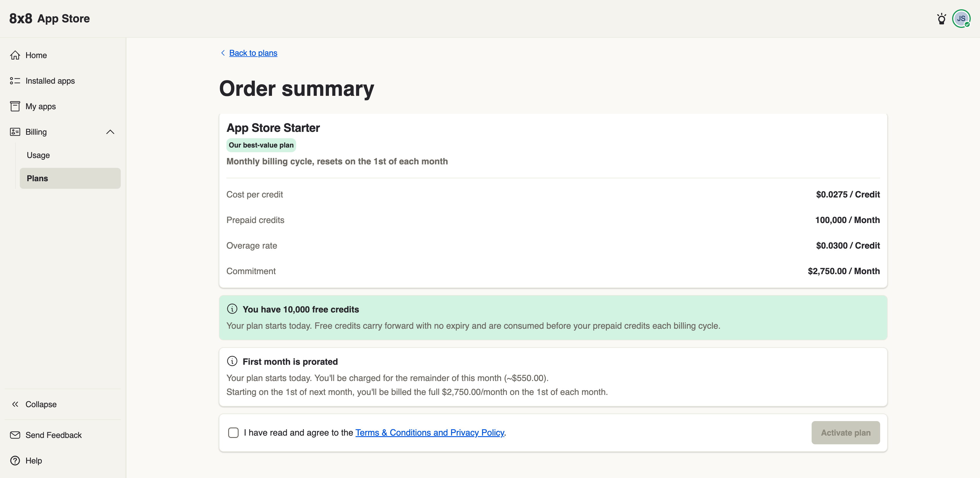Open the lightbulb tips icon
Viewport: 980px width, 478px height.
point(941,19)
